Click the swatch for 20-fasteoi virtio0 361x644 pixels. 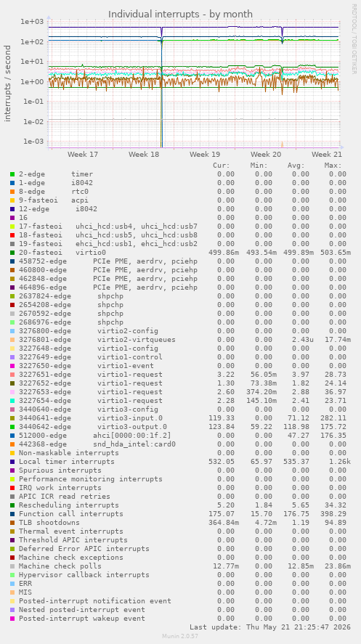12,253
